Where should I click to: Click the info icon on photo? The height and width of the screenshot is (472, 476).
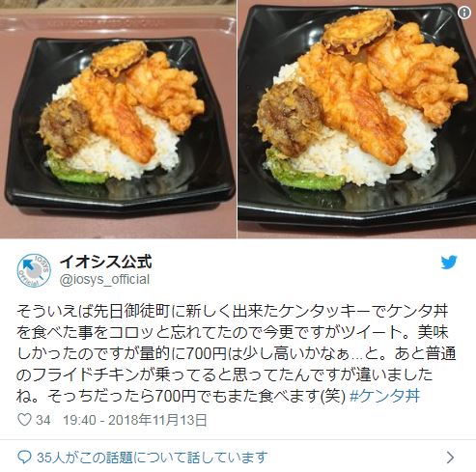pos(464,13)
